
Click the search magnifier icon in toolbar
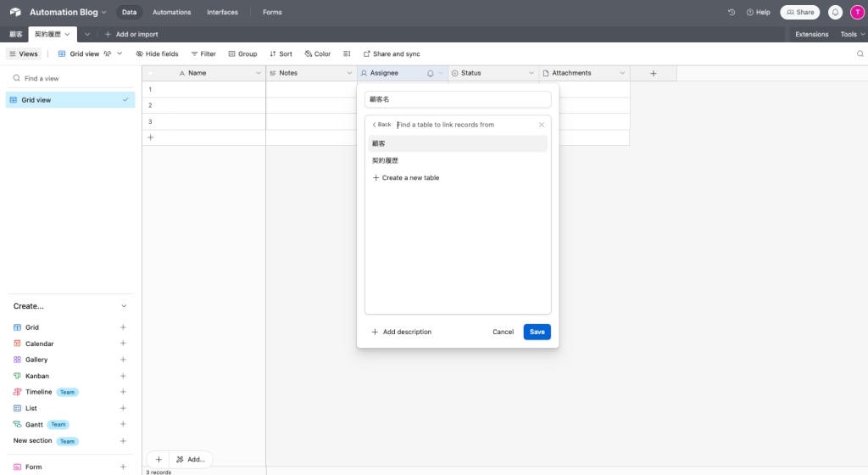click(x=860, y=53)
